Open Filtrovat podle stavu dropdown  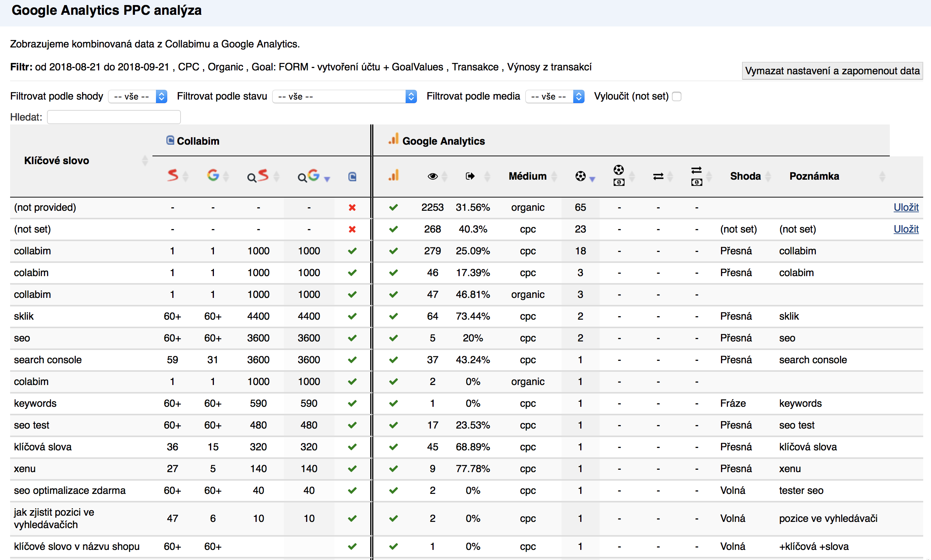tap(345, 96)
